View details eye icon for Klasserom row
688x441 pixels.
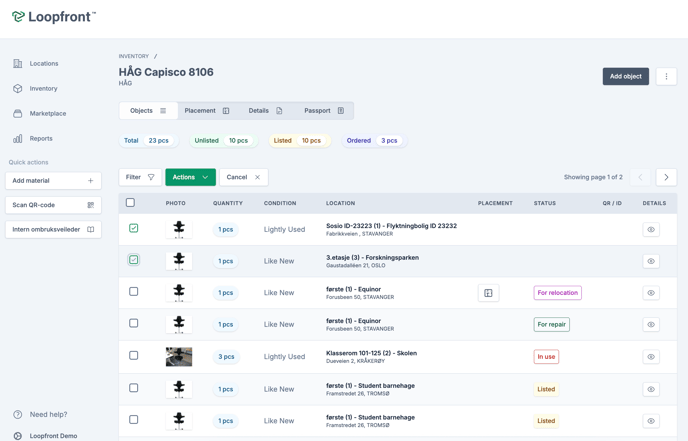pos(651,357)
